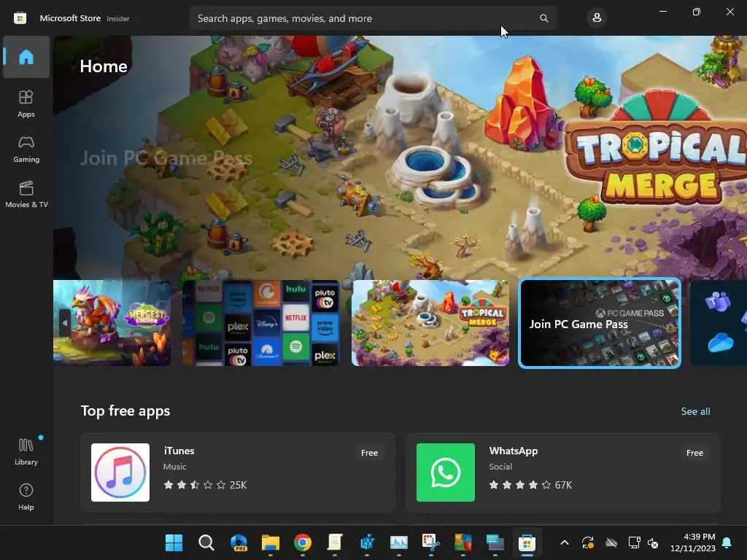Open the performance monitor taskbar icon

pyautogui.click(x=399, y=542)
